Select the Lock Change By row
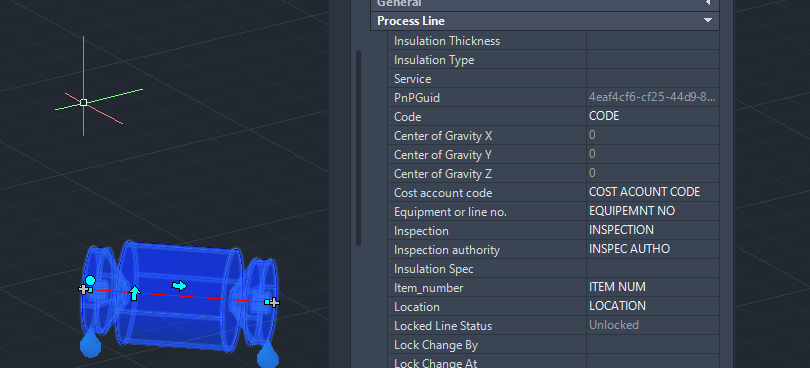The width and height of the screenshot is (810, 368). pos(553,345)
